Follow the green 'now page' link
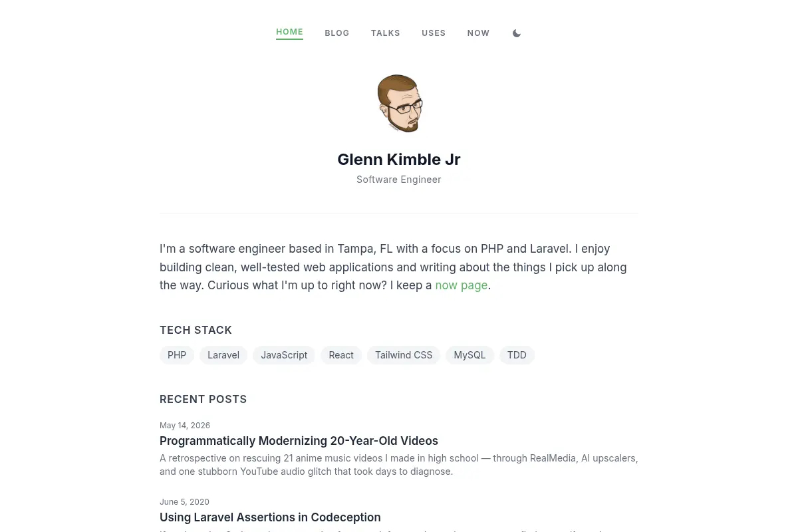The width and height of the screenshot is (798, 532). 462,285
